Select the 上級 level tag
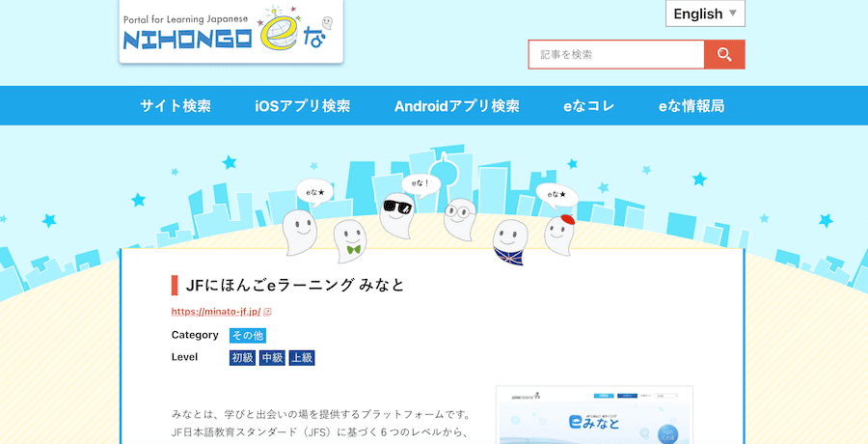The height and width of the screenshot is (444, 868). 302,358
